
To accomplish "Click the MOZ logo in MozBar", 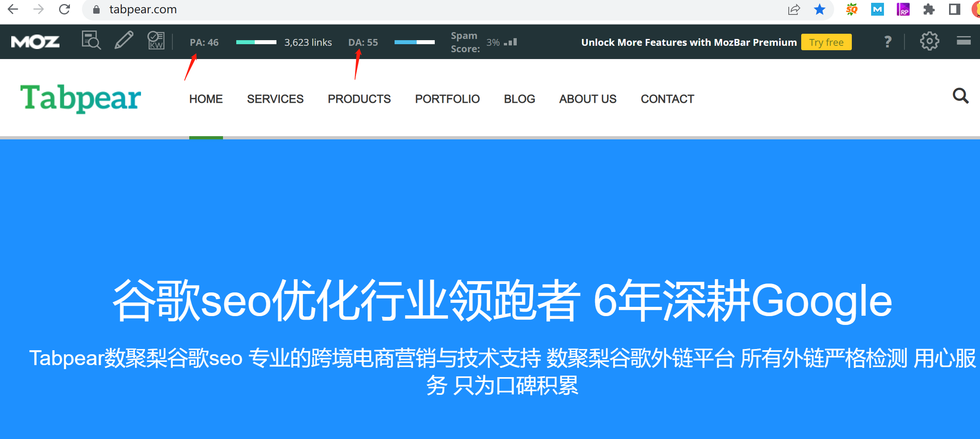I will tap(35, 42).
